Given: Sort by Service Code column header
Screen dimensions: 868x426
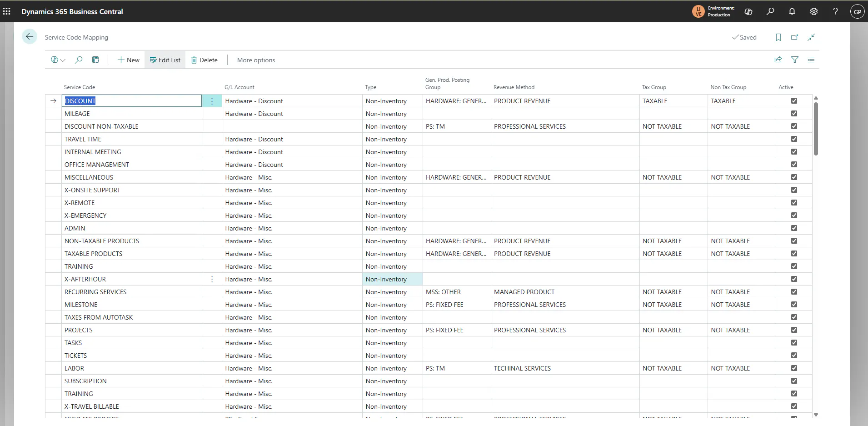Looking at the screenshot, I should pos(80,87).
